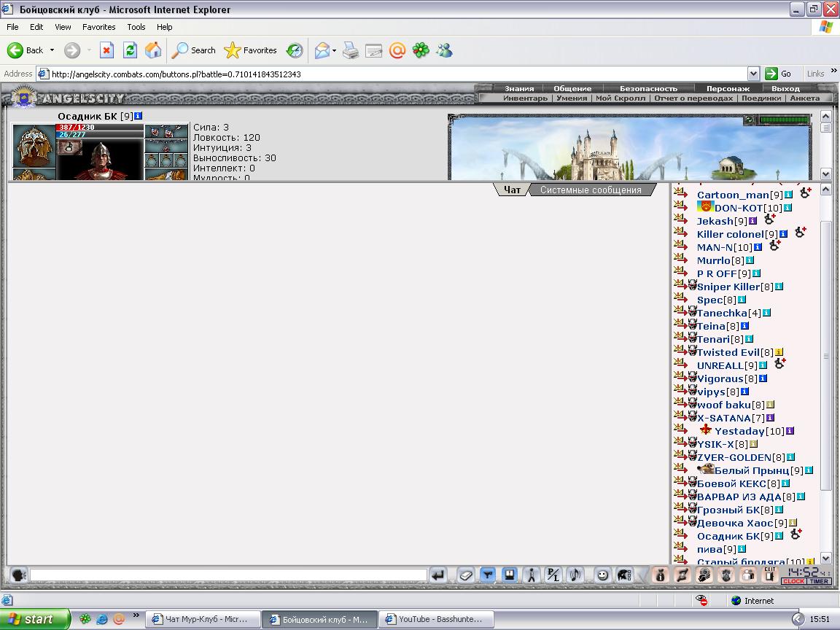The width and height of the screenshot is (840, 630).
Task: Click the chat message input field
Action: click(228, 575)
